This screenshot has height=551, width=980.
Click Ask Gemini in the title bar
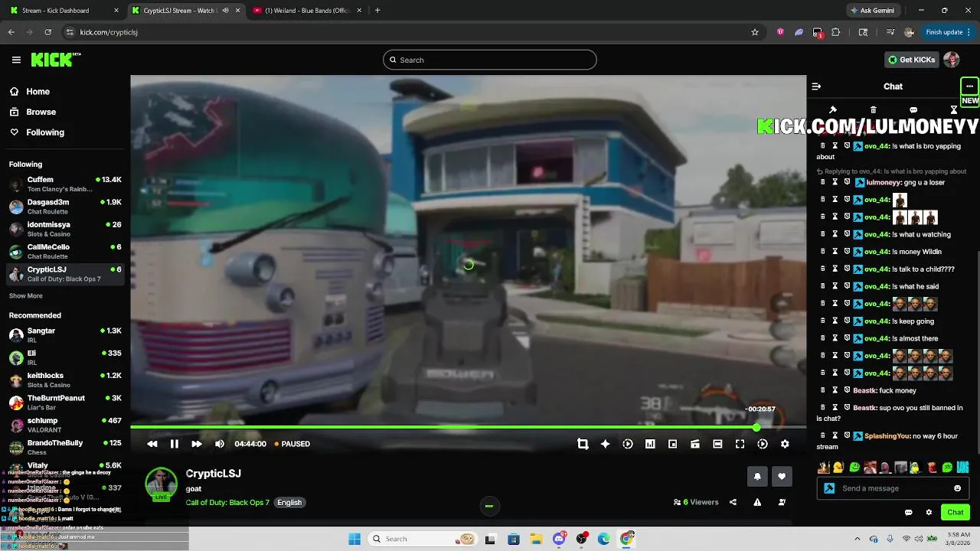pyautogui.click(x=872, y=11)
